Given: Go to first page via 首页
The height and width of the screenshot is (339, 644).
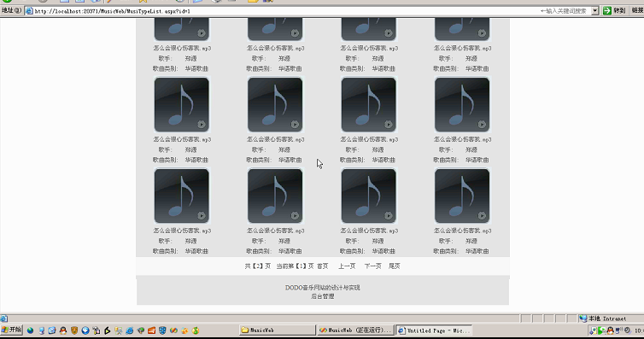Looking at the screenshot, I should pyautogui.click(x=322, y=266).
